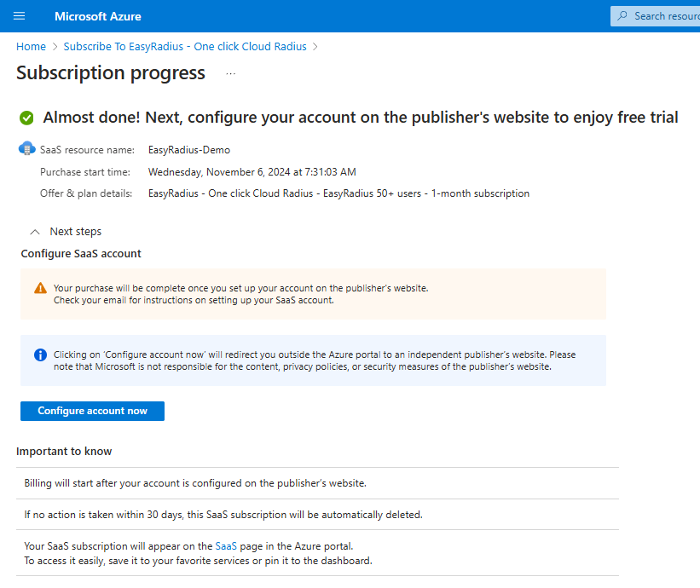
Task: Collapse the Next steps section
Action: 34,231
